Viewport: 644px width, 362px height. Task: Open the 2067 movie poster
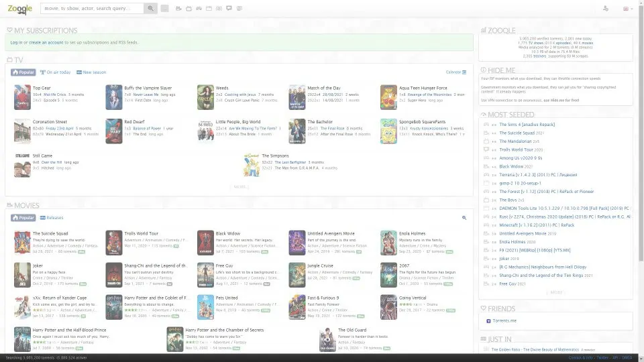click(388, 275)
